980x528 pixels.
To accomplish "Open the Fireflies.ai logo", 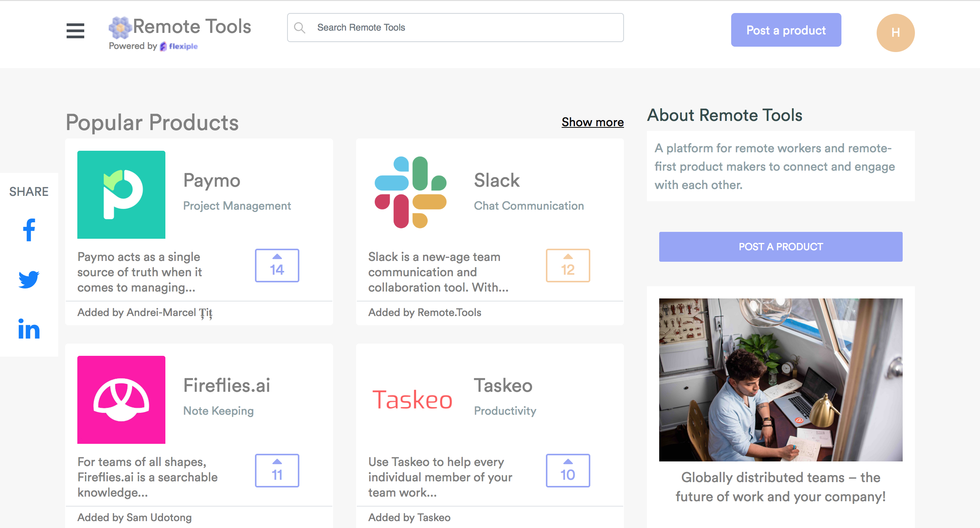I will (x=121, y=400).
